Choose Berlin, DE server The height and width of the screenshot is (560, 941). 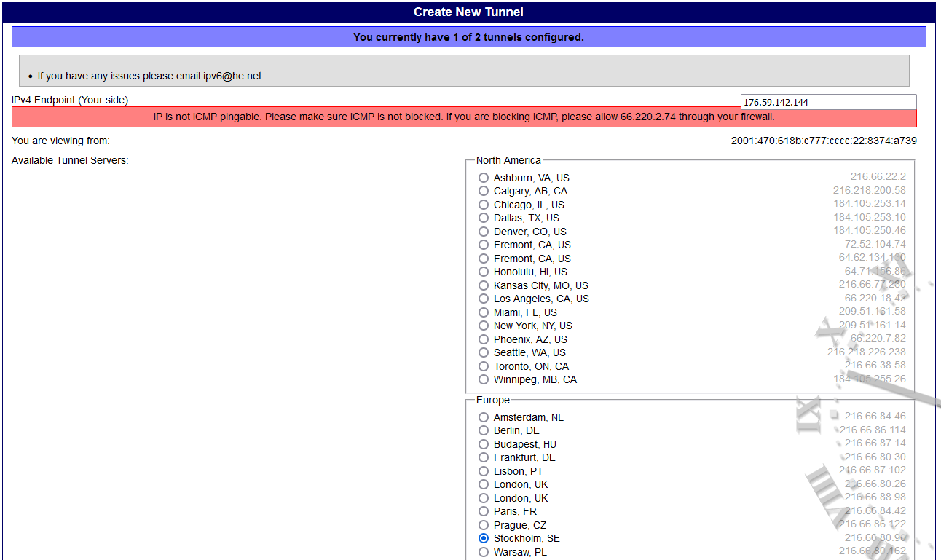484,430
